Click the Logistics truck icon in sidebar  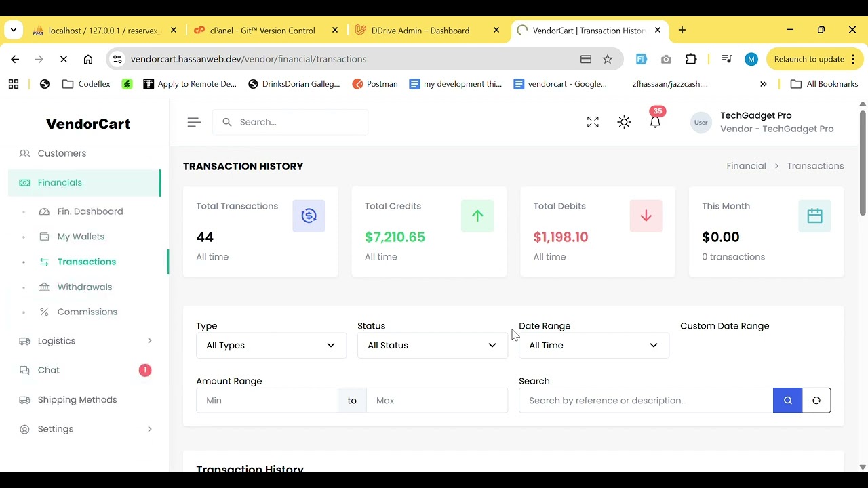point(24,341)
